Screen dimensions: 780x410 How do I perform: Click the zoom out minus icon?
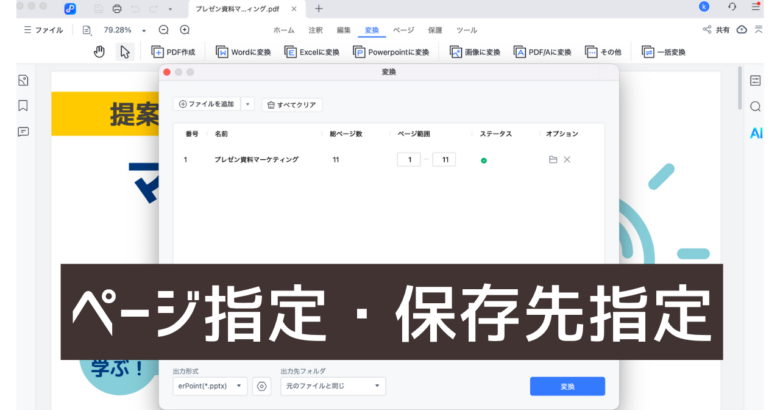pos(164,30)
